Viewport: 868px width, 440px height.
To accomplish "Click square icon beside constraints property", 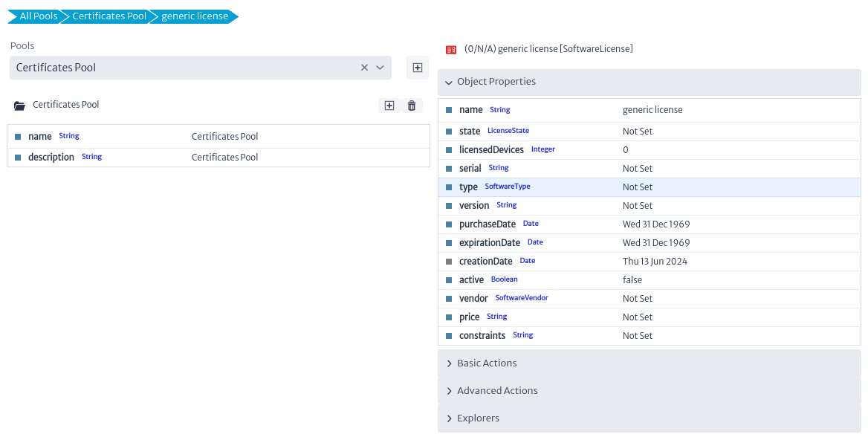I will [x=449, y=336].
